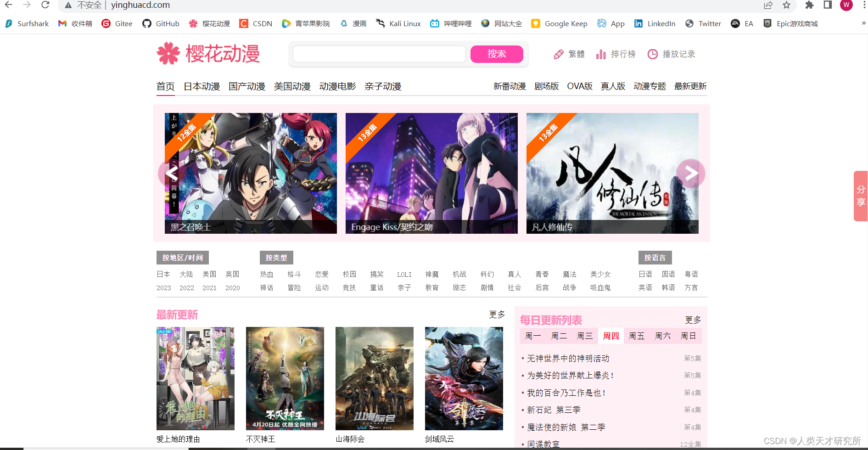Screen dimensions: 868x450
Task: Open the 黑之召唤士 banner
Action: pos(251,173)
